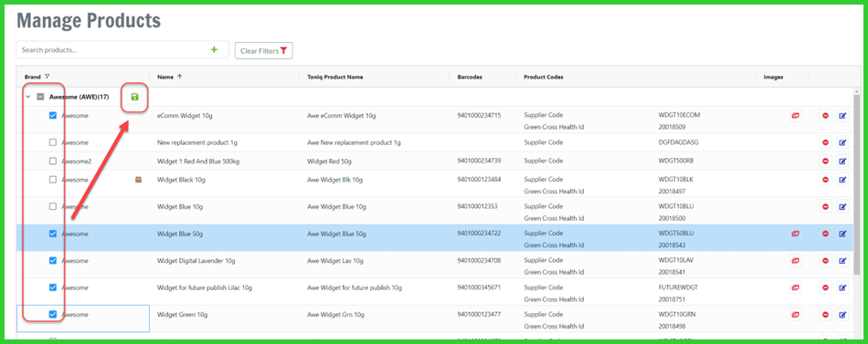Open images for eComm Widget 10g
868x344 pixels.
796,116
